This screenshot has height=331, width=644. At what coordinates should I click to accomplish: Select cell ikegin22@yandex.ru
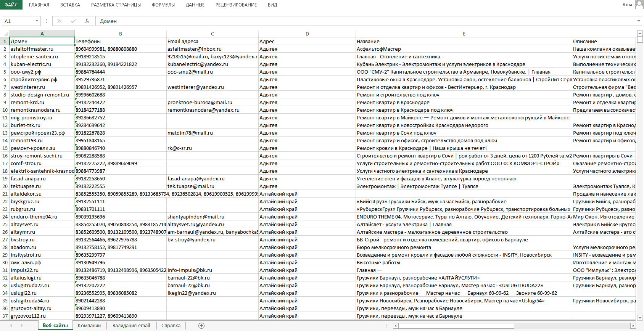click(x=213, y=293)
